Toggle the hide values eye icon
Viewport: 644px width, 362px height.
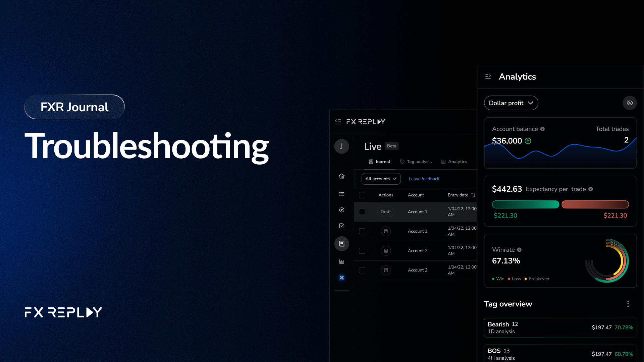[630, 103]
